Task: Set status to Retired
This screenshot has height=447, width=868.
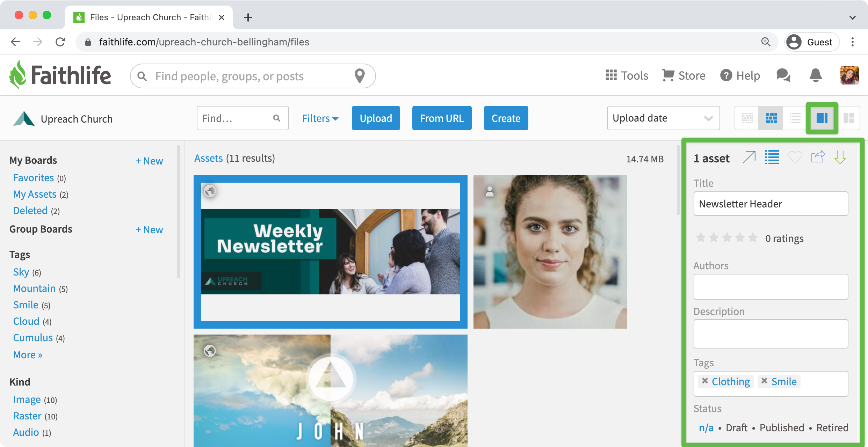Action: (832, 428)
